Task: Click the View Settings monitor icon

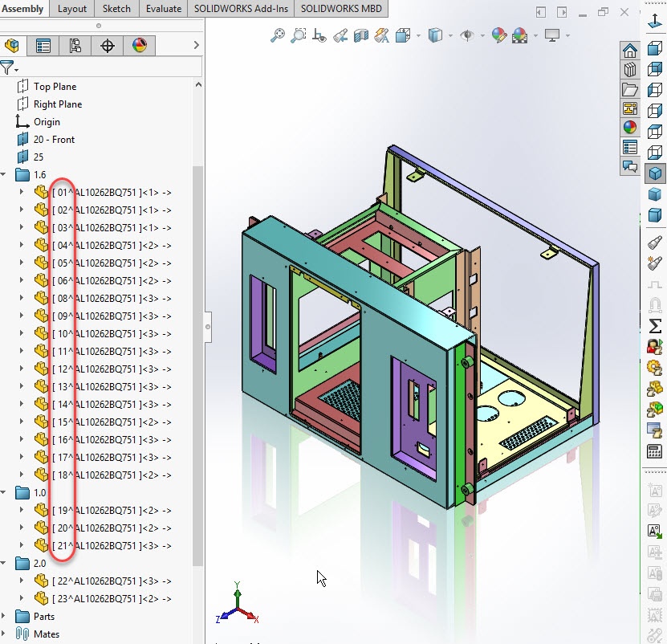Action: click(x=552, y=35)
